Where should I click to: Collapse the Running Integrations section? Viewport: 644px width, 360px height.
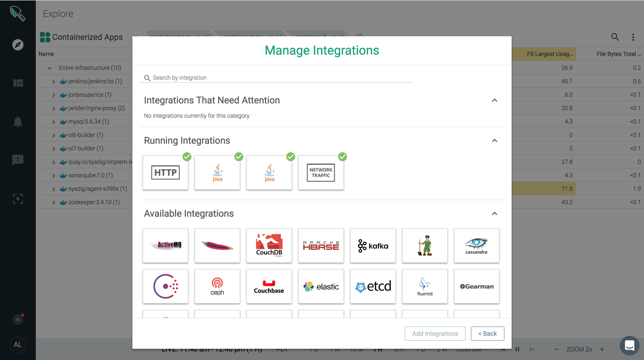click(494, 141)
